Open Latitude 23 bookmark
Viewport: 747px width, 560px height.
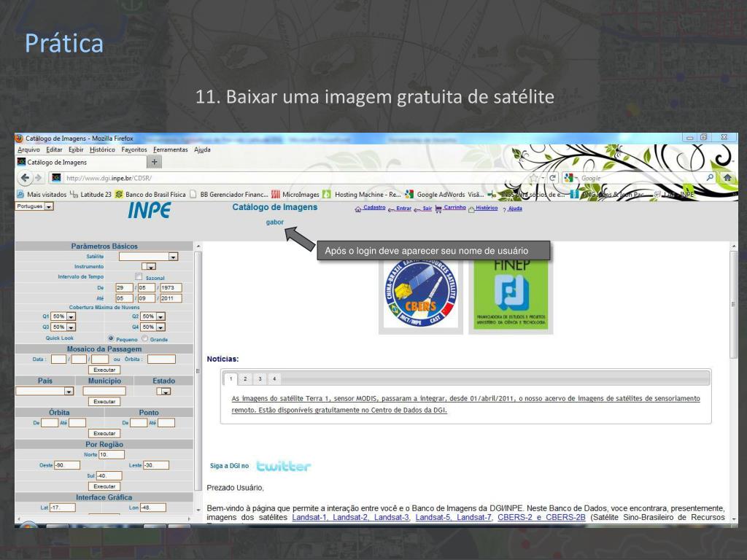pyautogui.click(x=90, y=194)
